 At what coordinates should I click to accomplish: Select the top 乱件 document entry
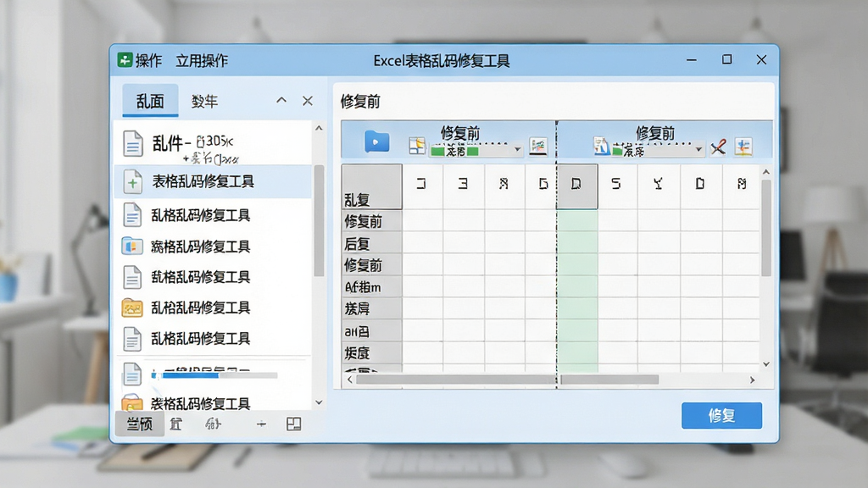pyautogui.click(x=213, y=144)
